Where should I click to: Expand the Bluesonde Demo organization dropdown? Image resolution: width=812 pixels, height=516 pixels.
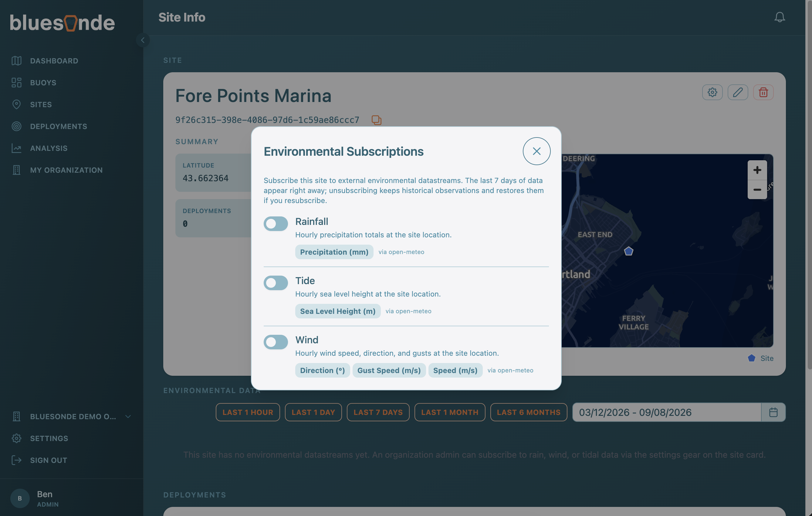click(x=72, y=416)
